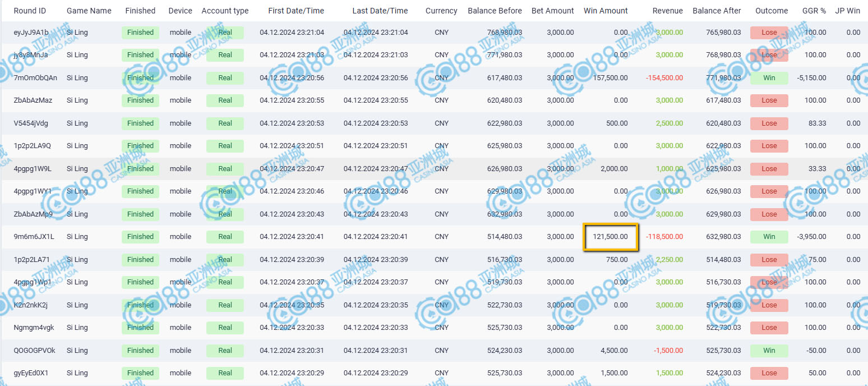
Task: Select round ID QOGOGPVOk
Action: tap(34, 351)
